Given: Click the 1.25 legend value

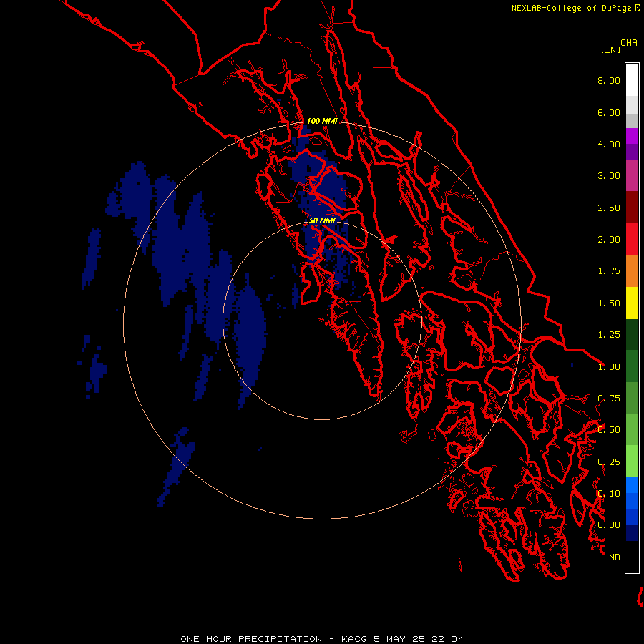Looking at the screenshot, I should pyautogui.click(x=609, y=335).
